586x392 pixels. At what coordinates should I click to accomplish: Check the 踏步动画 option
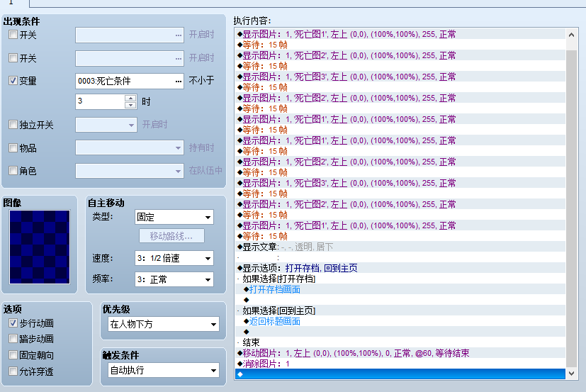(x=13, y=339)
